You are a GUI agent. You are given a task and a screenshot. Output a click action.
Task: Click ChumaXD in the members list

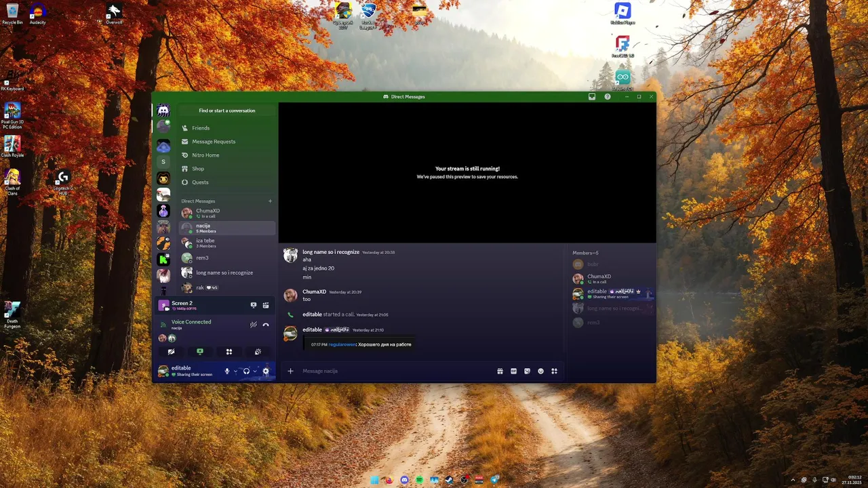(612, 279)
